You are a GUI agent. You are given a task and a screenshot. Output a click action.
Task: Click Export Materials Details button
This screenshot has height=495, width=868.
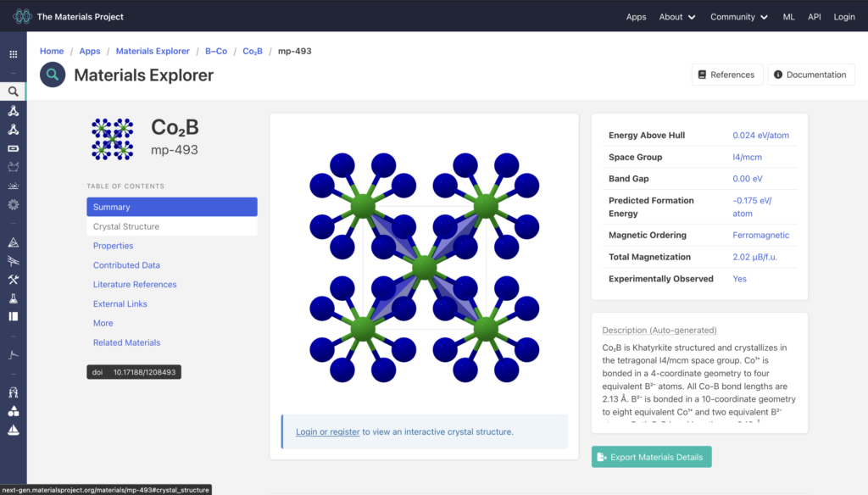tap(651, 457)
